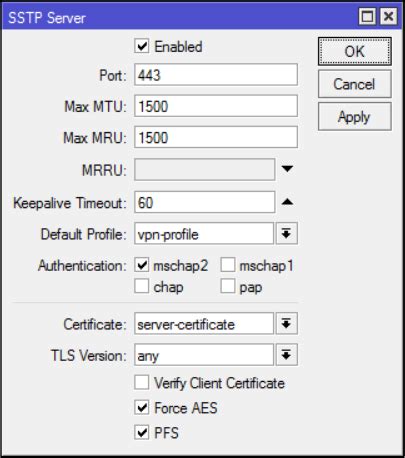Viewport: 405px width, 458px height.
Task: Click the disabled MRRU field
Action: (205, 169)
